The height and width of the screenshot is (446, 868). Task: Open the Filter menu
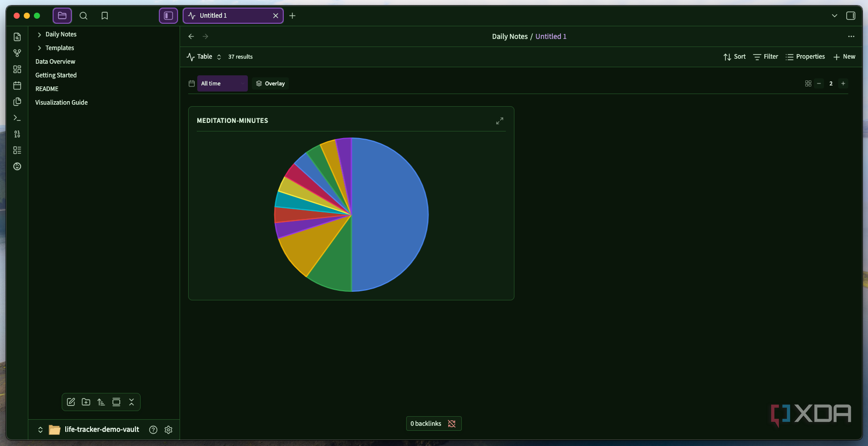pos(766,57)
